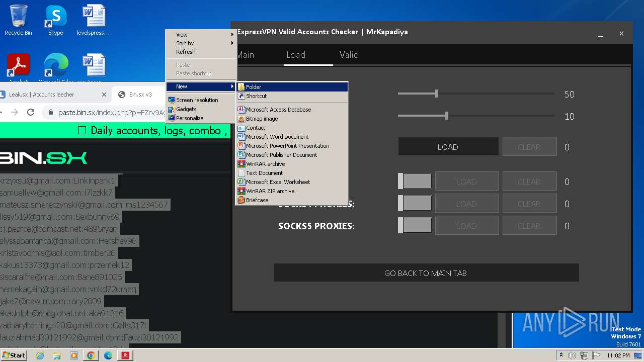Expand the View submenu arrow
Screen dimensions: 644x362
click(x=232, y=35)
